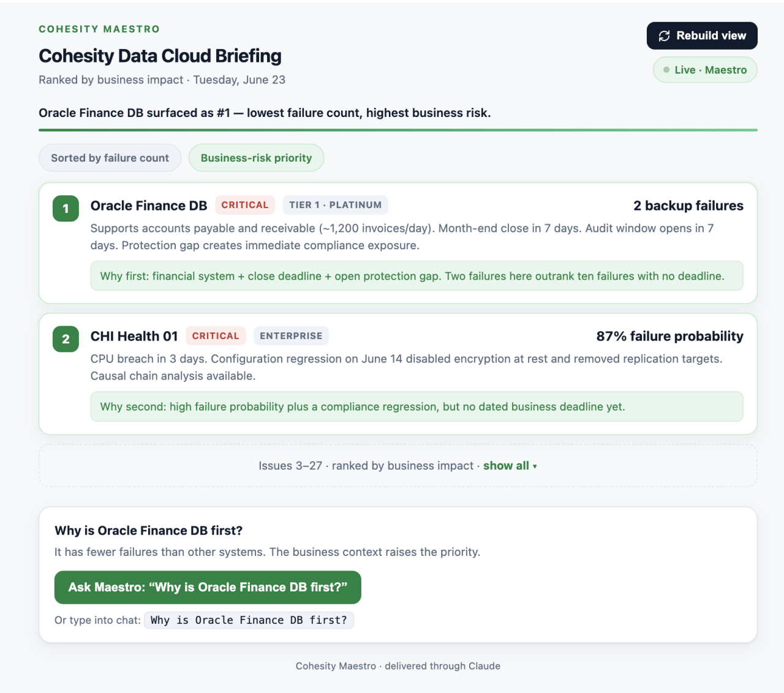This screenshot has width=784, height=693.
Task: Click the Or type into chat label
Action: (97, 620)
